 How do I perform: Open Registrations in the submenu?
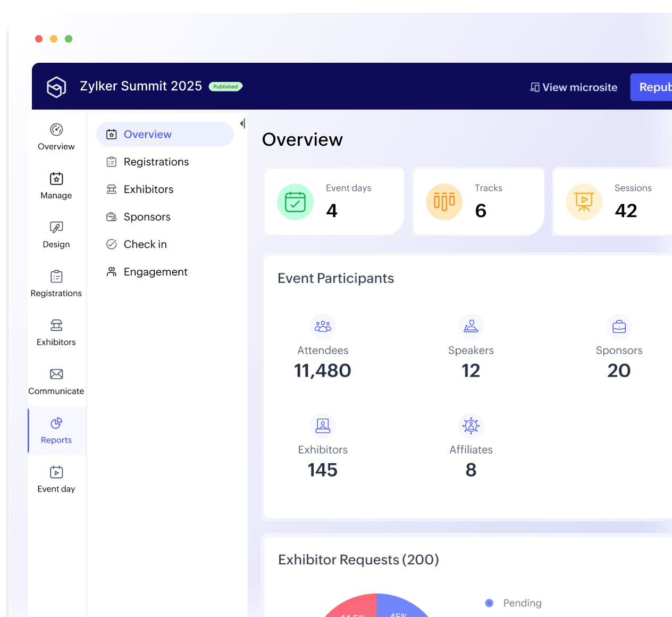click(x=156, y=162)
